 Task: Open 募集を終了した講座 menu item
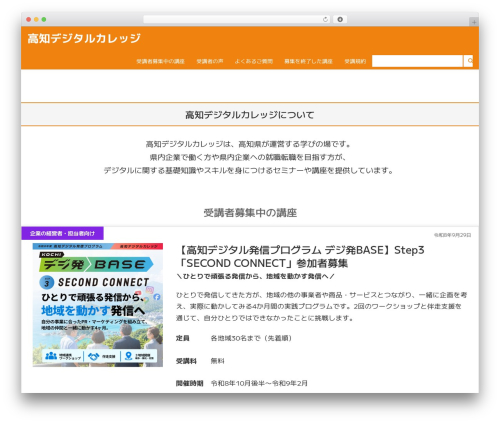308,61
